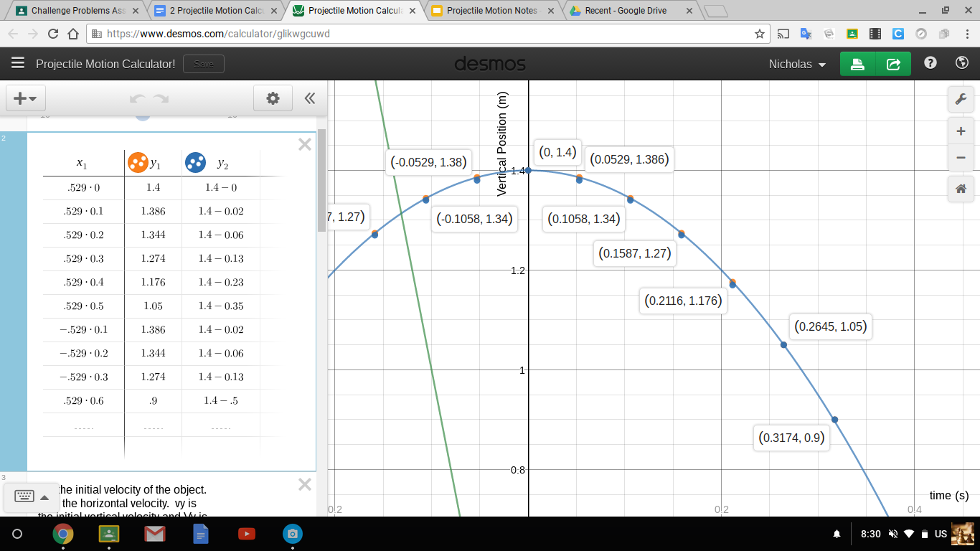
Task: Click the browser back arrow
Action: tap(13, 34)
